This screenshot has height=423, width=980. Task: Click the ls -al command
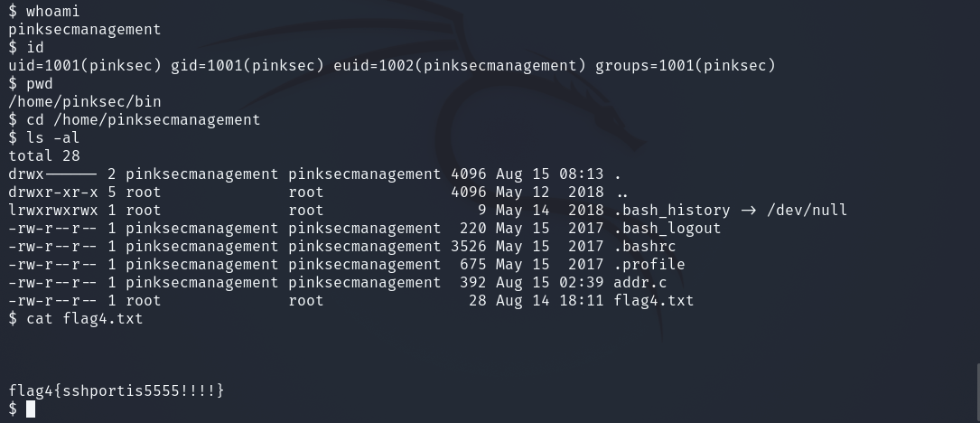pyautogui.click(x=53, y=137)
